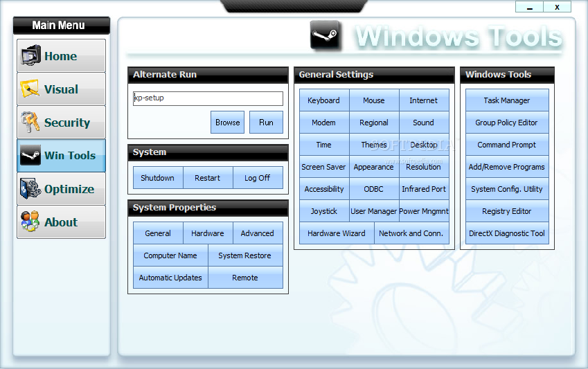Open Automatic Updates settings
588x369 pixels.
coord(170,278)
